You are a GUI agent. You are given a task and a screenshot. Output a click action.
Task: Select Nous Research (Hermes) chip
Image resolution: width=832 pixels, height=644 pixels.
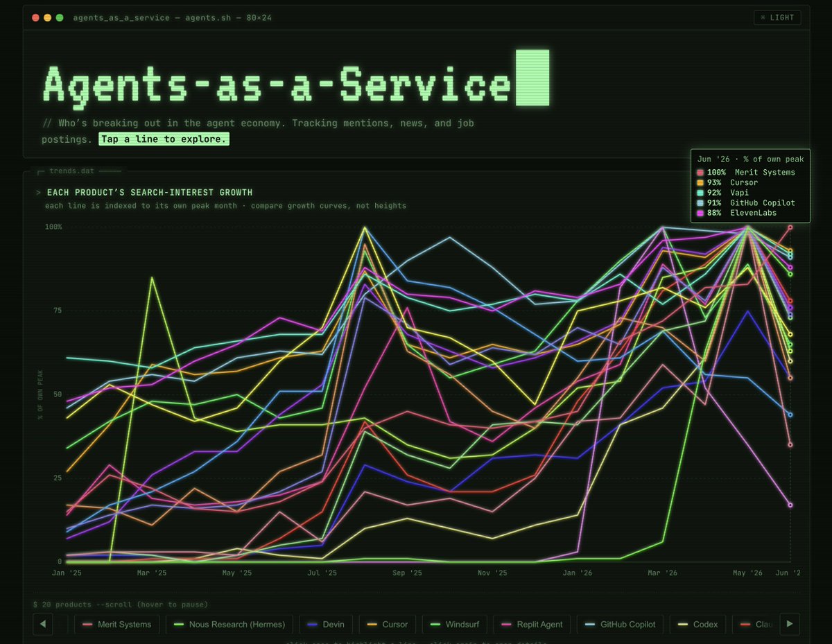229,625
